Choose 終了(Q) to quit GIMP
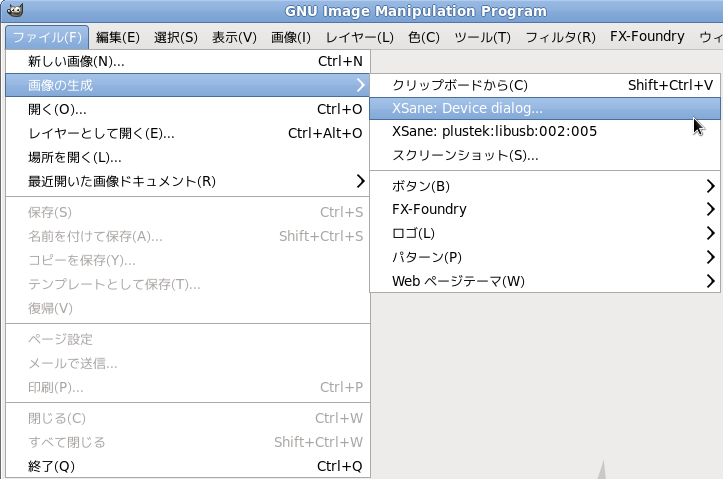 188,466
